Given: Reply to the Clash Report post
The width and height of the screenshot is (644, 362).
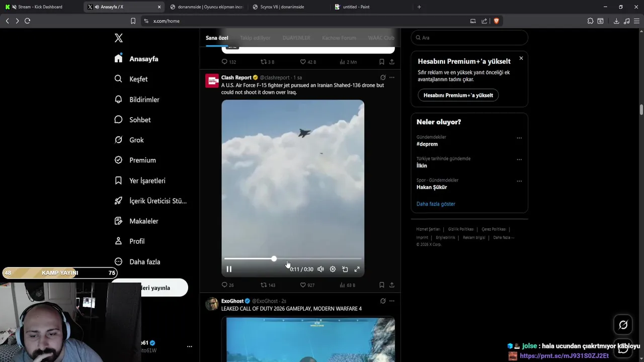Looking at the screenshot, I should point(228,285).
